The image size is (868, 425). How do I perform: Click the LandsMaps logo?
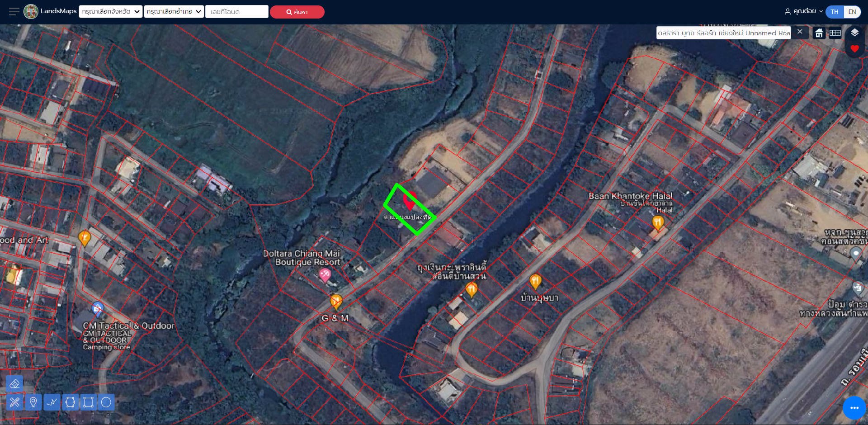point(31,12)
